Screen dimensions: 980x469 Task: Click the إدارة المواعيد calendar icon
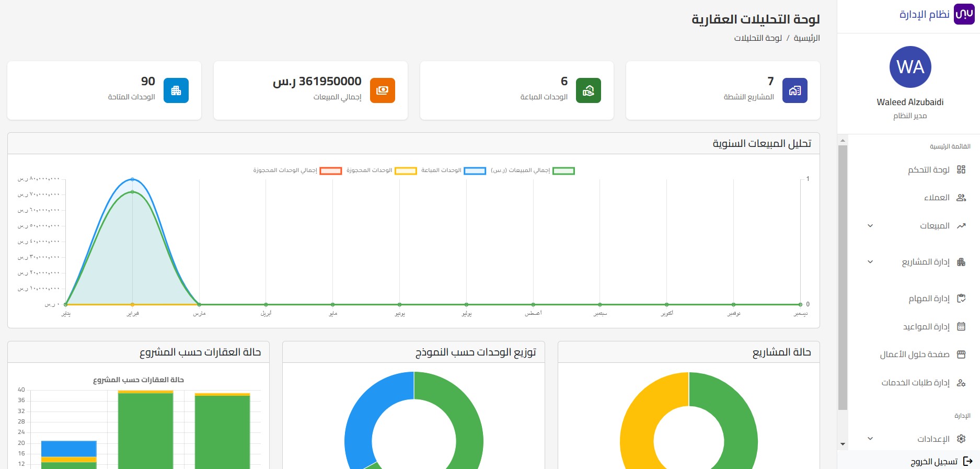(961, 327)
